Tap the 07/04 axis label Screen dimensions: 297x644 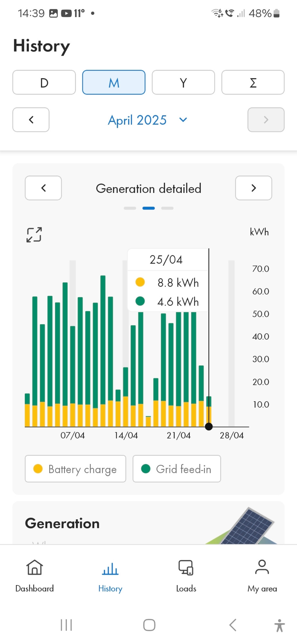pyautogui.click(x=73, y=435)
